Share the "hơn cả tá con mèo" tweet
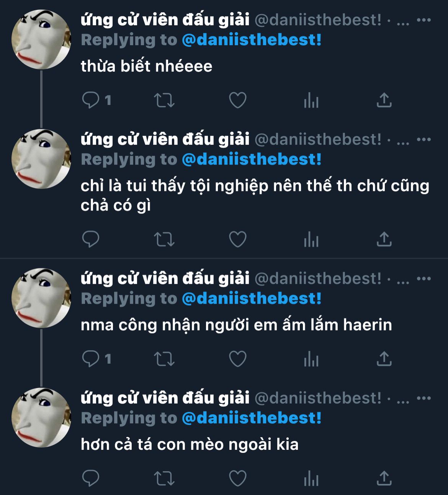The width and height of the screenshot is (448, 495). (x=384, y=478)
